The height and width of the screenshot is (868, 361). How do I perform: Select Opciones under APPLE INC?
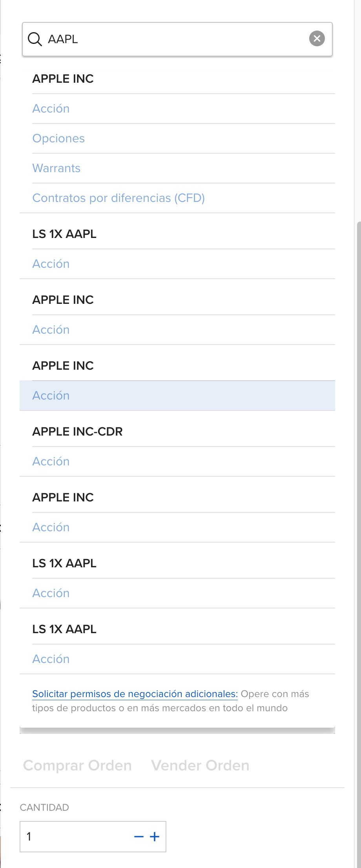click(x=58, y=138)
